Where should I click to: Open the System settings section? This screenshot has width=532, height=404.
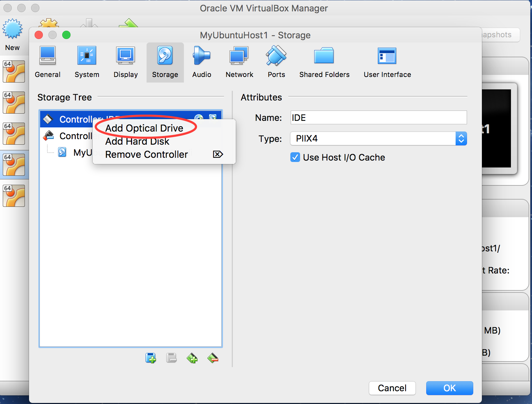tap(87, 62)
